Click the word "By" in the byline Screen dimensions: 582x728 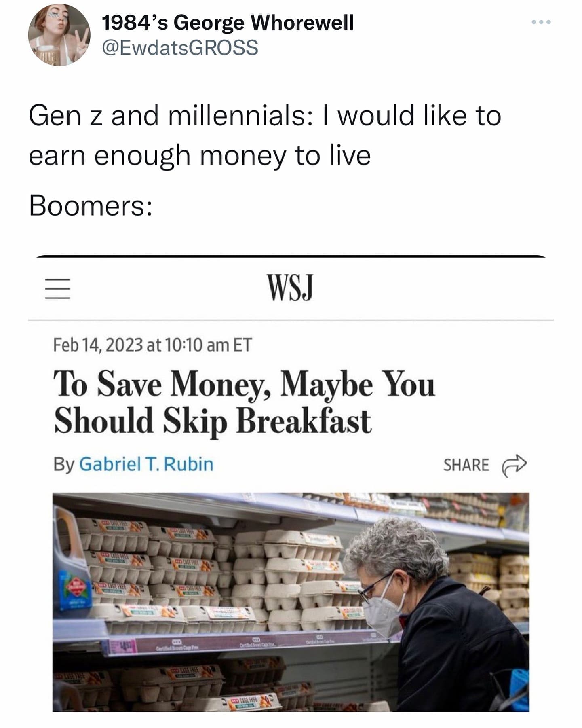(63, 464)
